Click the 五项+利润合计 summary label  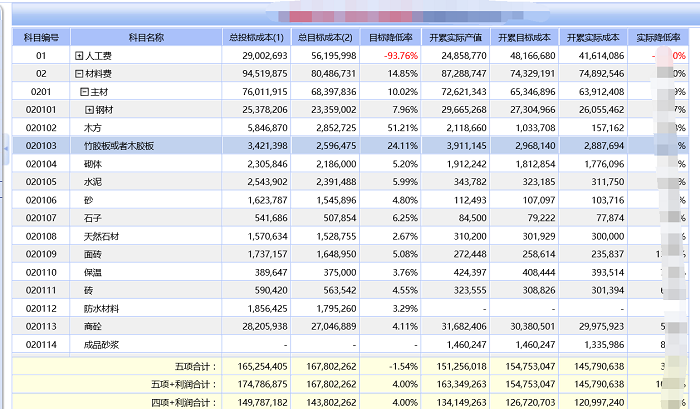pos(183,384)
